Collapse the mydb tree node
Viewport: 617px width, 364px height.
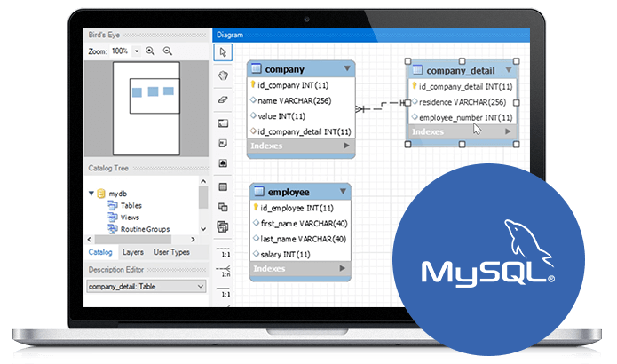click(91, 193)
